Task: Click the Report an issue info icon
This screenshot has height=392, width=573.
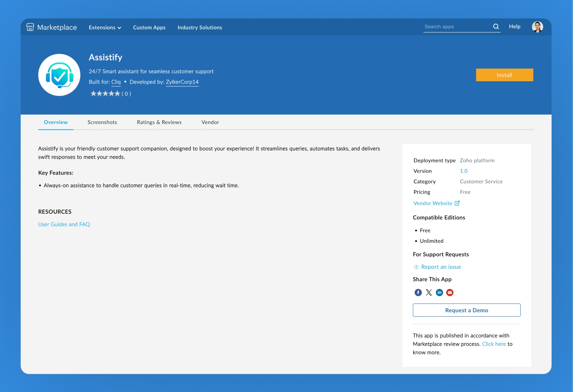Action: (417, 267)
